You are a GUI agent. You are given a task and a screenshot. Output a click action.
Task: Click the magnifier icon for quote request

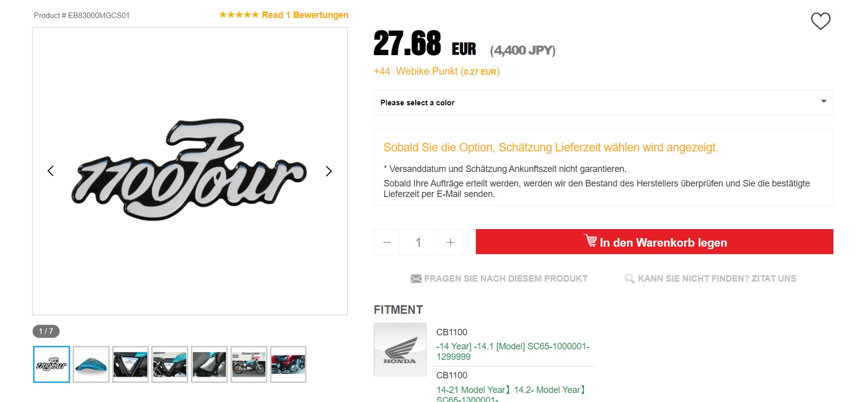point(629,279)
